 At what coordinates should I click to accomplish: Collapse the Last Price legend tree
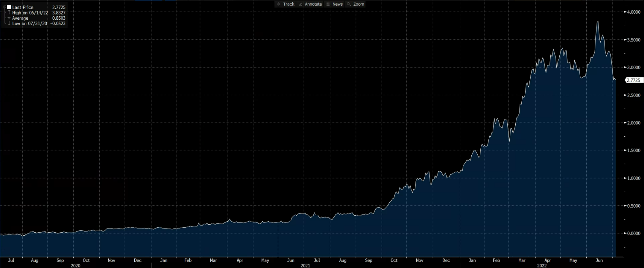click(x=5, y=7)
